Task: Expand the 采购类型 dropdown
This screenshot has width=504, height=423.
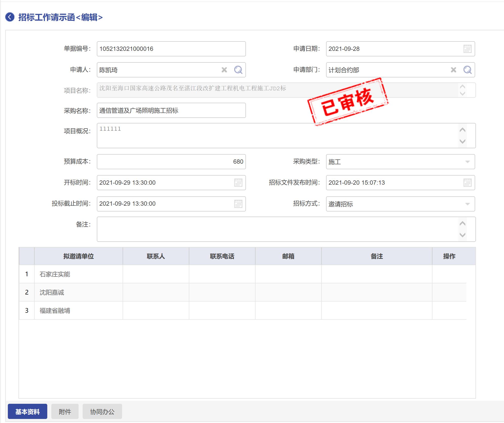Action: pyautogui.click(x=467, y=162)
